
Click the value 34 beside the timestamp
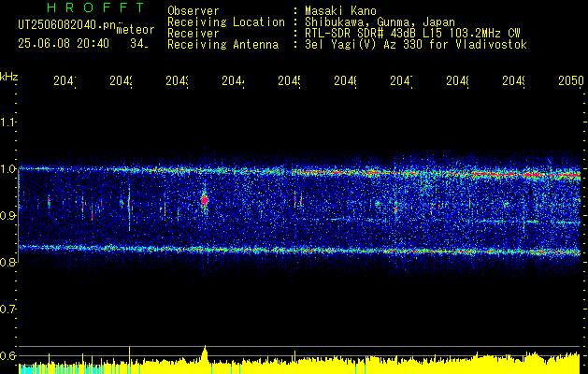(138, 44)
